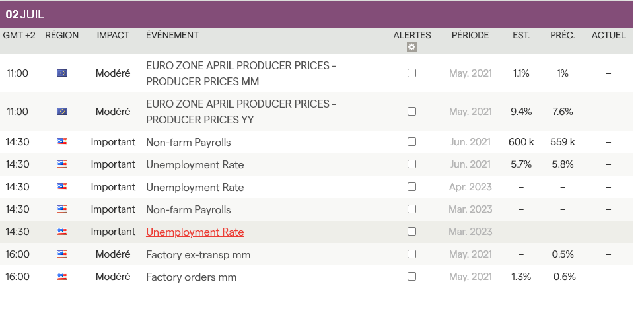Click the IMPACT column header
This screenshot has height=315, width=644.
click(113, 35)
